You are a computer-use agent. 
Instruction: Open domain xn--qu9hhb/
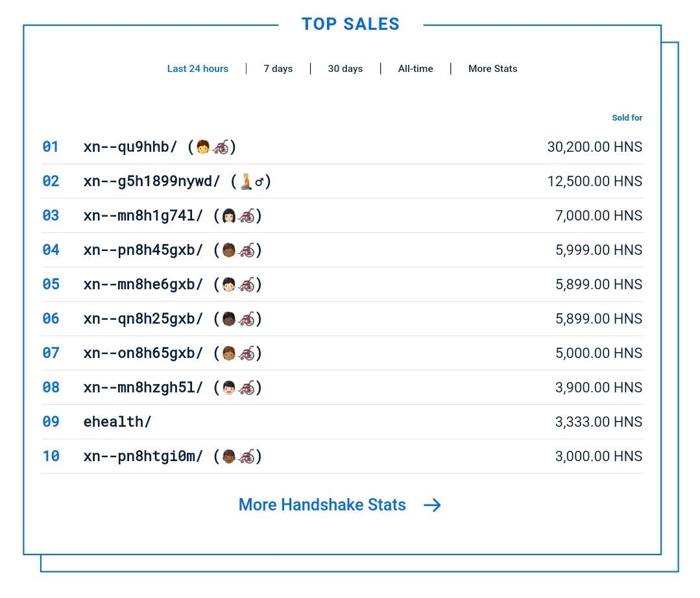point(130,147)
